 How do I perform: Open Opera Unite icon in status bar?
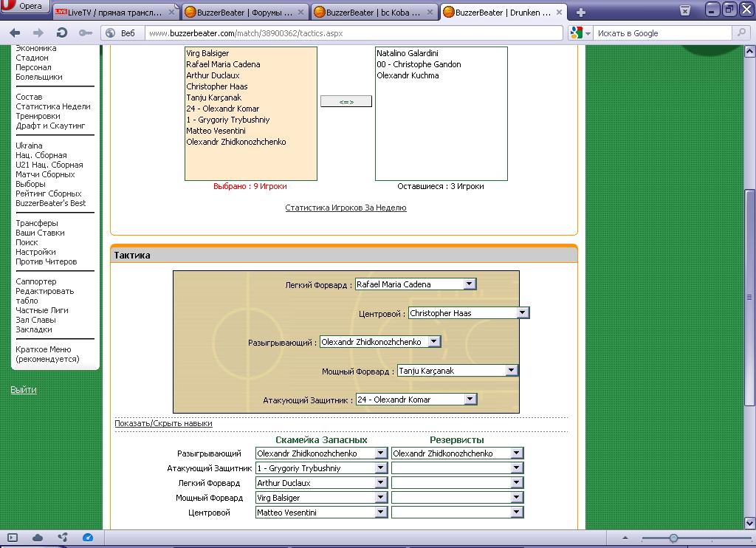coord(62,538)
